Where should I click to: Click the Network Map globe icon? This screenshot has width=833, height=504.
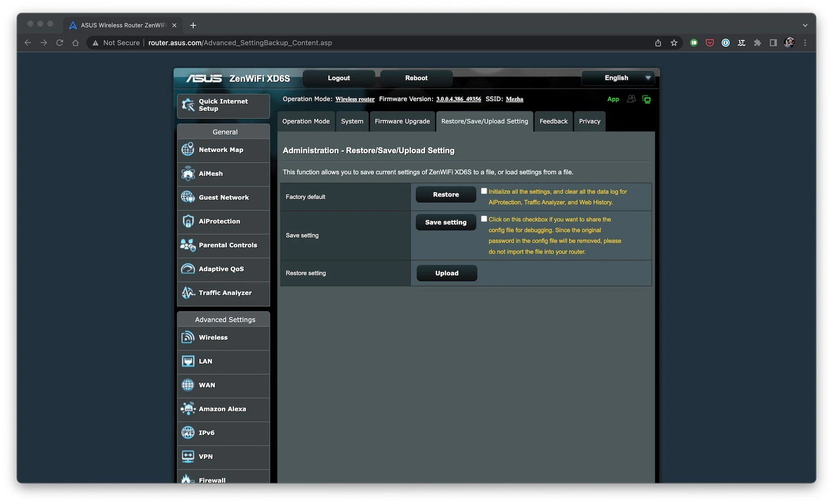coord(188,150)
